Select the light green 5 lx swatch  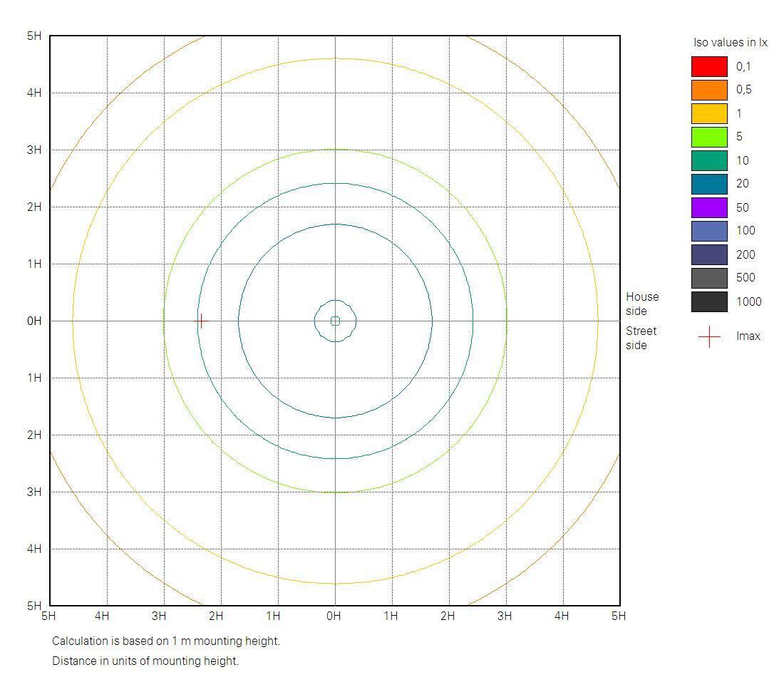pos(709,137)
